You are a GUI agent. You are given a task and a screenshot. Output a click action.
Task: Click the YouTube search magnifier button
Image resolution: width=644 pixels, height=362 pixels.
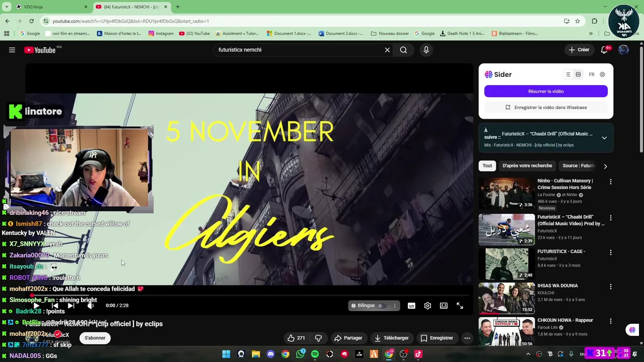[x=404, y=50]
